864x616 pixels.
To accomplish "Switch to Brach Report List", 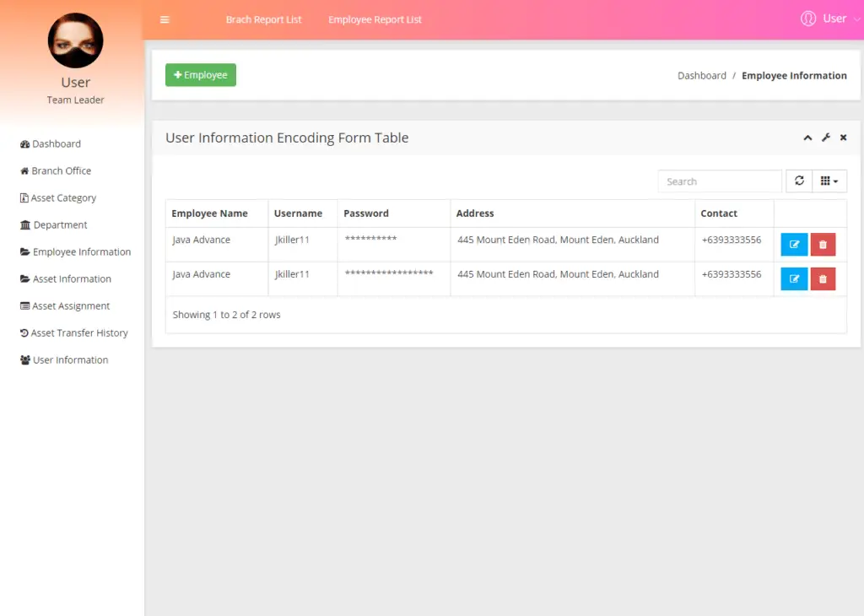I will tap(263, 19).
